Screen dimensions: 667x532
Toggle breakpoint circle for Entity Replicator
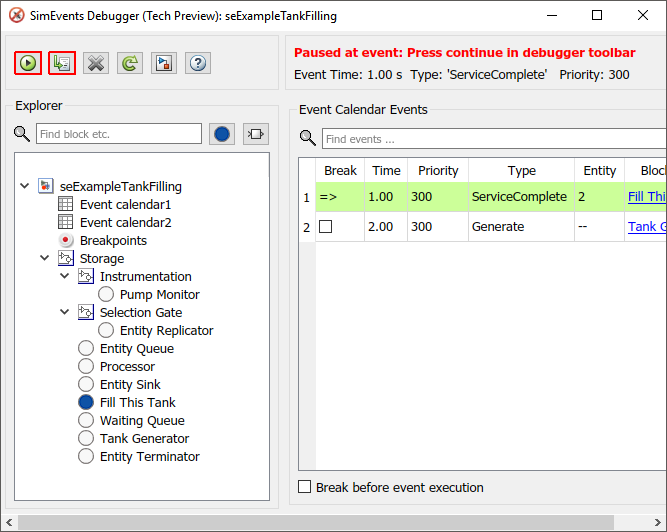point(105,330)
